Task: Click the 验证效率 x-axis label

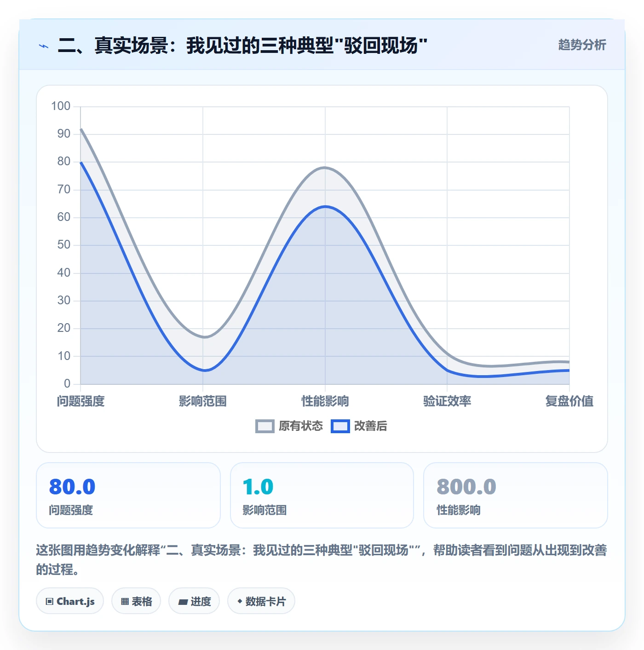Action: [x=447, y=401]
